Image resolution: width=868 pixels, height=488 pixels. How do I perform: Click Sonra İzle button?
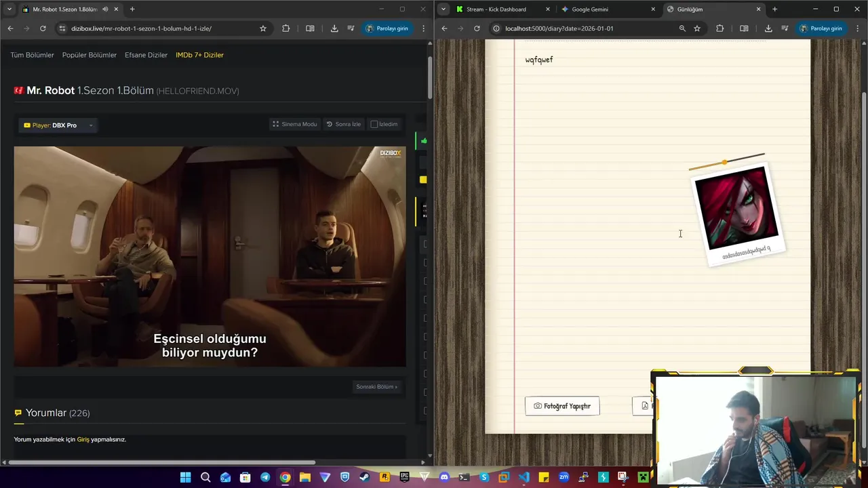tap(344, 124)
